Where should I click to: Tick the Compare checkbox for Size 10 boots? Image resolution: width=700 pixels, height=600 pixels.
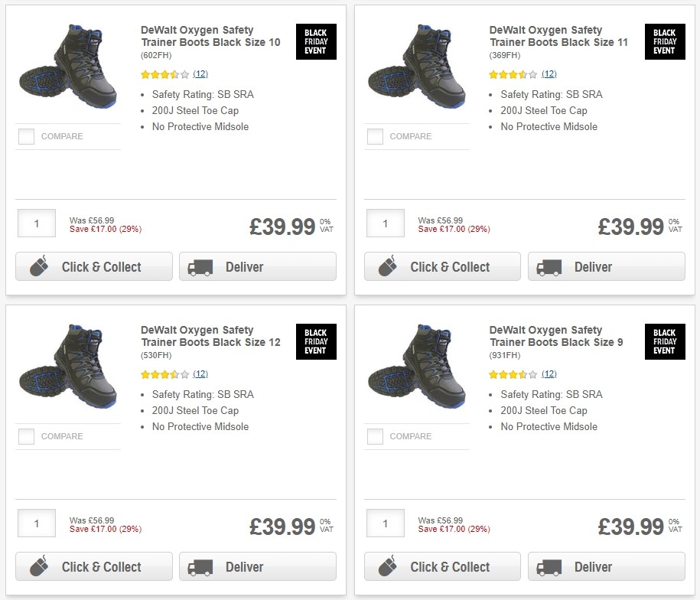click(27, 137)
